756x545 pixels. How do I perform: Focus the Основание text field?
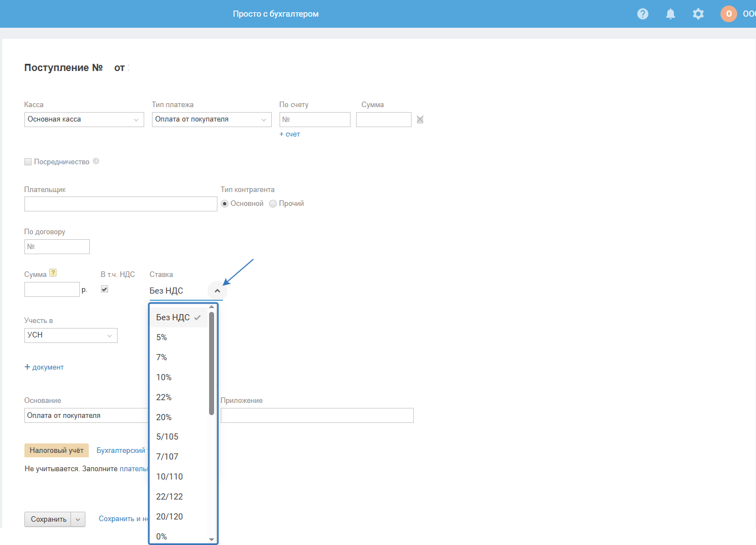[87, 416]
